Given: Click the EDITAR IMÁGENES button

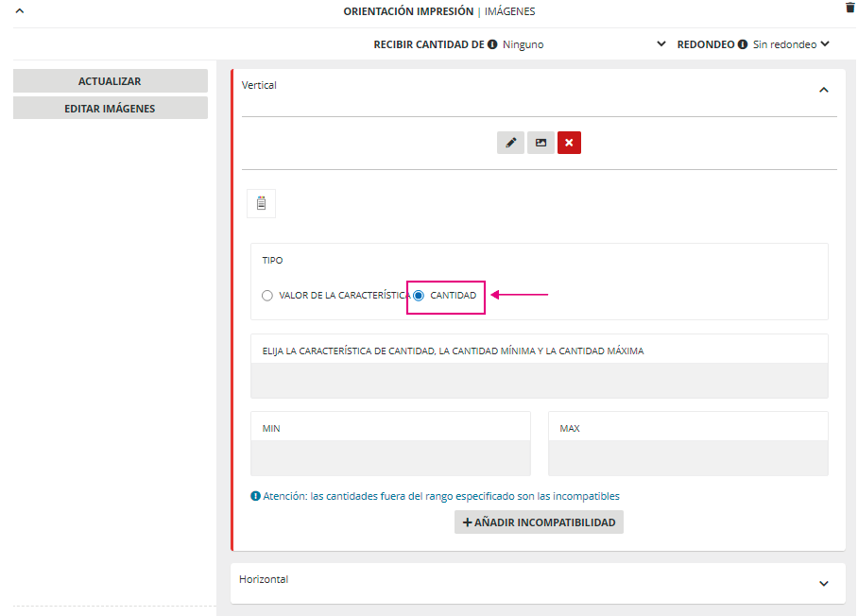Looking at the screenshot, I should point(110,109).
